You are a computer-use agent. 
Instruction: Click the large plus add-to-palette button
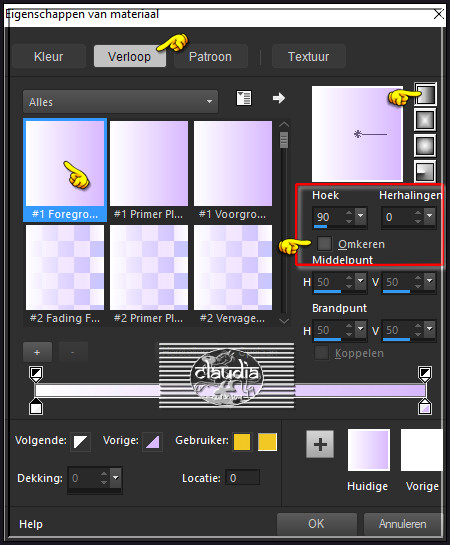(x=320, y=444)
